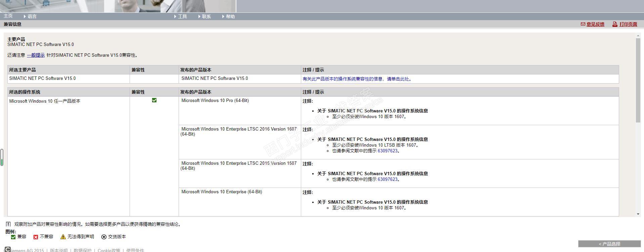Select the Microsoft Windows 10 Pro (64-Bit) cell
The height and width of the screenshot is (252, 644).
pyautogui.click(x=240, y=111)
